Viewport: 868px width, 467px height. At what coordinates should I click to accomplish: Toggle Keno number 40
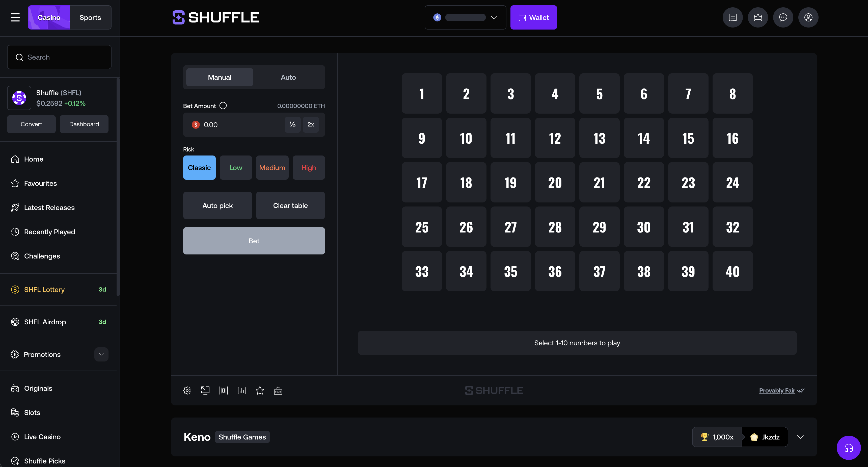(733, 271)
